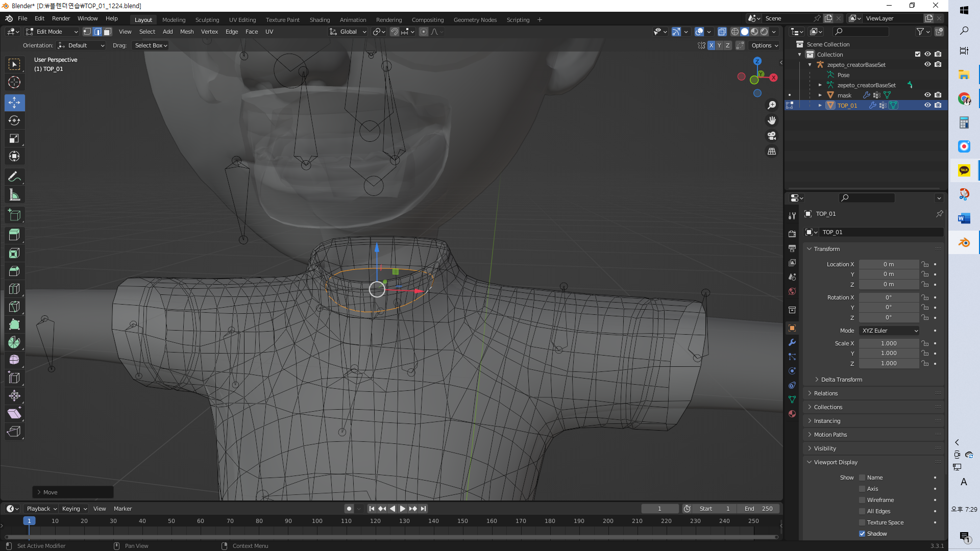This screenshot has width=980, height=551.
Task: Open the Edit Mode dropdown
Action: point(52,32)
